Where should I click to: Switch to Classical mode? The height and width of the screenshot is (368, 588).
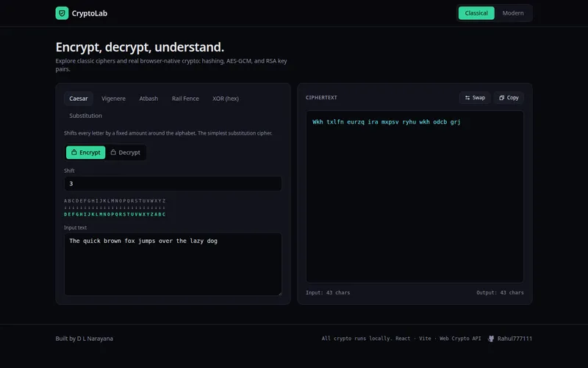(476, 13)
